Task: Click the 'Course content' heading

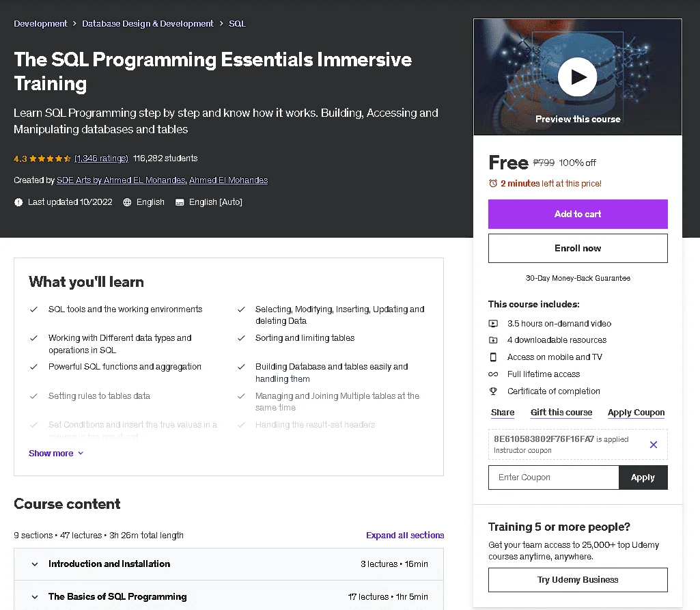Action: click(67, 503)
